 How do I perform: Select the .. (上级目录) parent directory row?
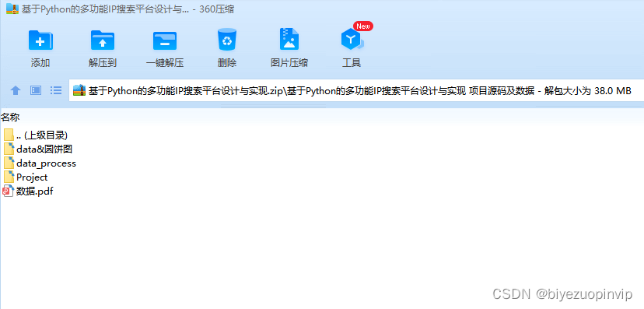[35, 135]
